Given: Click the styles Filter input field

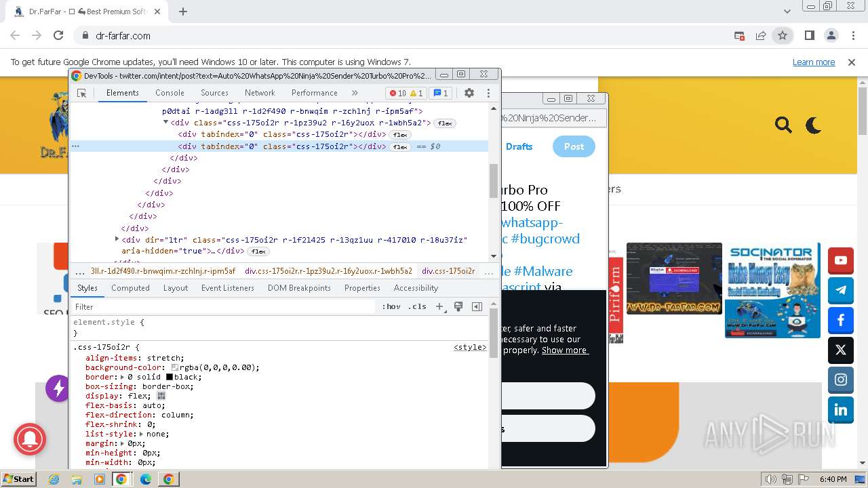Looking at the screenshot, I should tap(224, 307).
